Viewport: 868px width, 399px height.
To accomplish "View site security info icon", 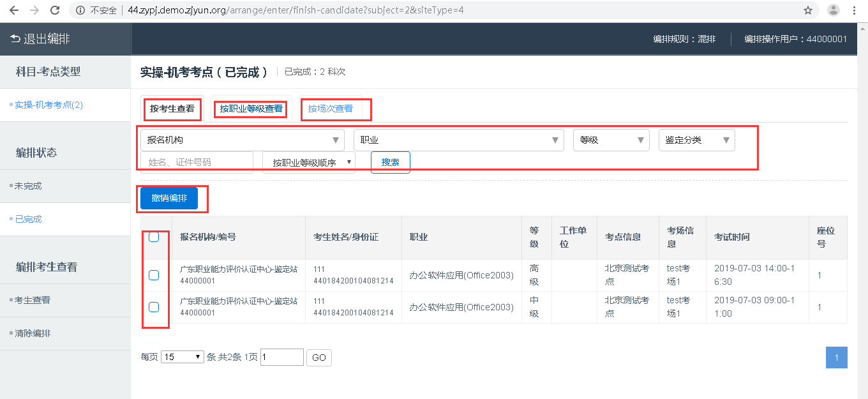I will pyautogui.click(x=80, y=10).
